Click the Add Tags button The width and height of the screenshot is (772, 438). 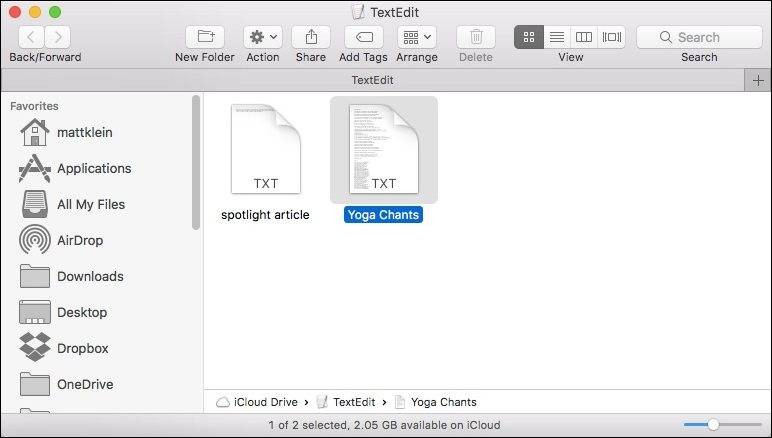(364, 37)
